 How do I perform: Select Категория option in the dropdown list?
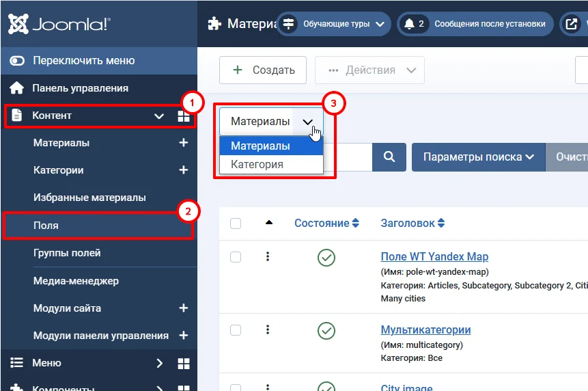(271, 164)
